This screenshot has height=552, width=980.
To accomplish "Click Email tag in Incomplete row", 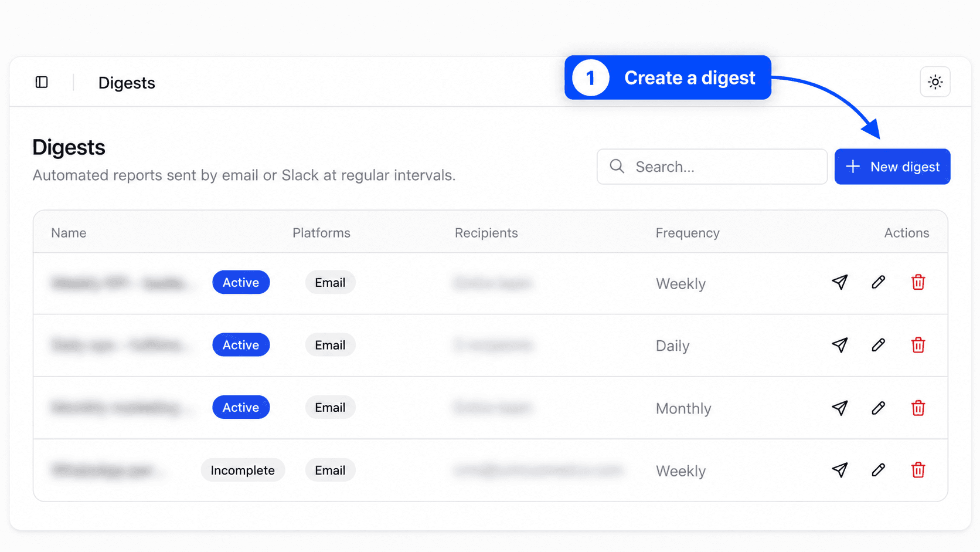I will click(x=330, y=470).
